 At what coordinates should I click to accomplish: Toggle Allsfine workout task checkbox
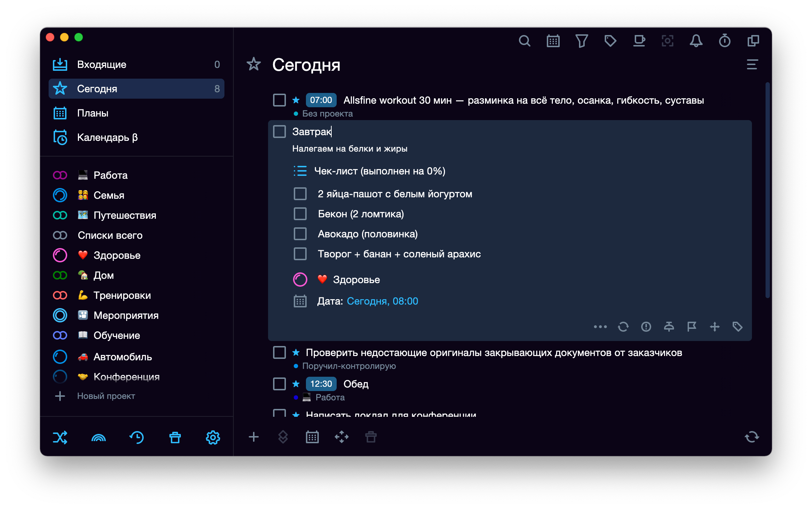pos(279,100)
